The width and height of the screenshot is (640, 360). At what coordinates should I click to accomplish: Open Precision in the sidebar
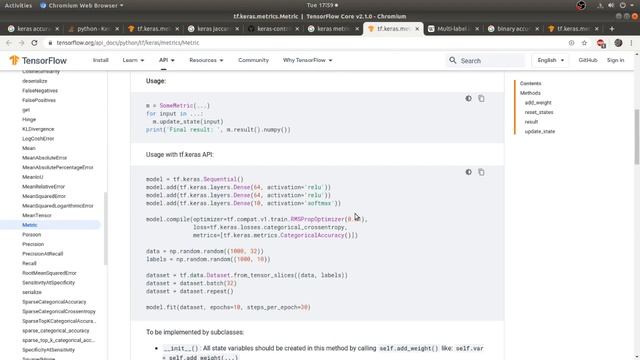coord(33,244)
